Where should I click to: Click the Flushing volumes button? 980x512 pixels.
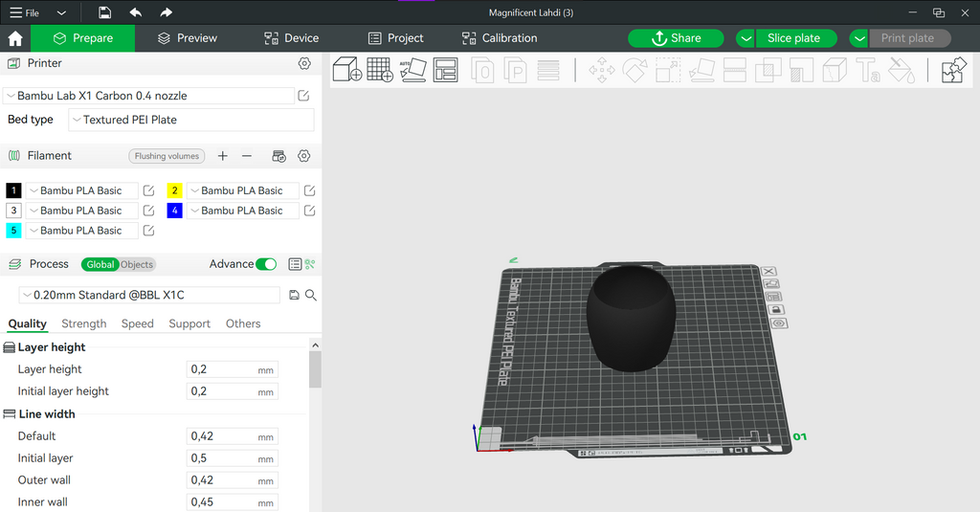[x=167, y=156]
